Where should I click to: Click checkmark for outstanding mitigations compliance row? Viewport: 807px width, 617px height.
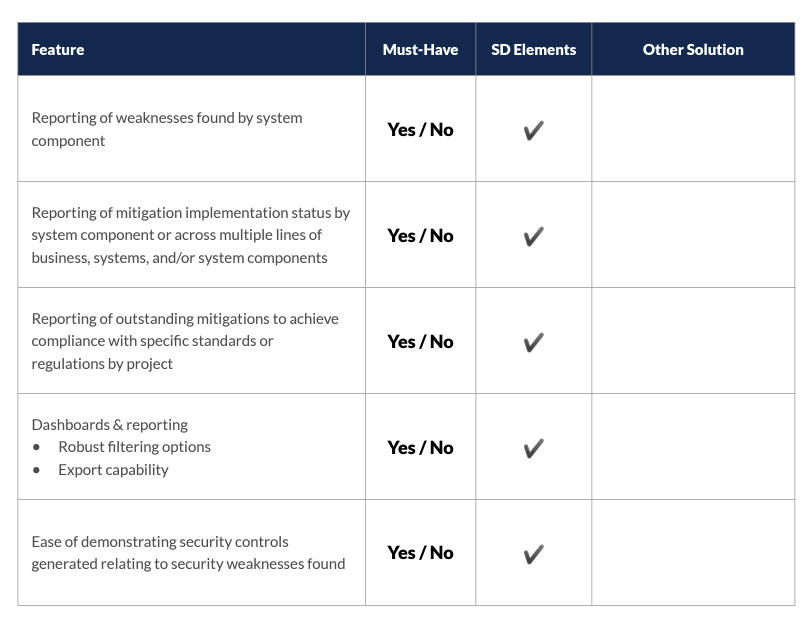pos(533,343)
